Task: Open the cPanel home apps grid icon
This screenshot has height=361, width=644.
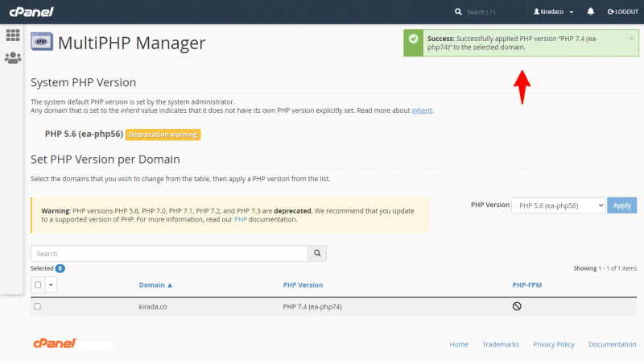Action: click(x=13, y=35)
